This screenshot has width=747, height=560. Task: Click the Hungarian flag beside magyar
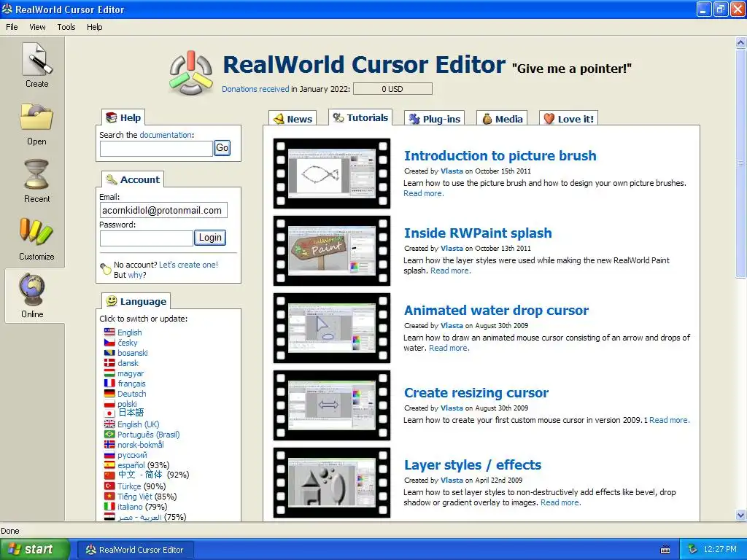(109, 373)
